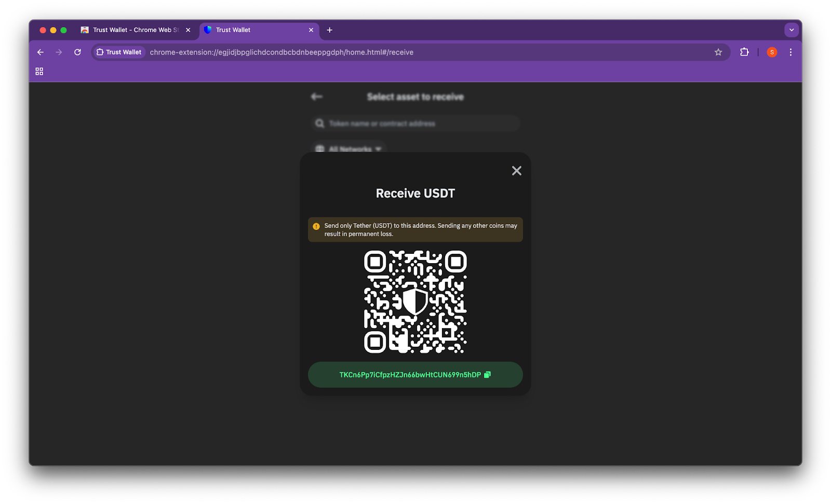Click the address bar URL
This screenshot has width=831, height=504.
pyautogui.click(x=282, y=52)
